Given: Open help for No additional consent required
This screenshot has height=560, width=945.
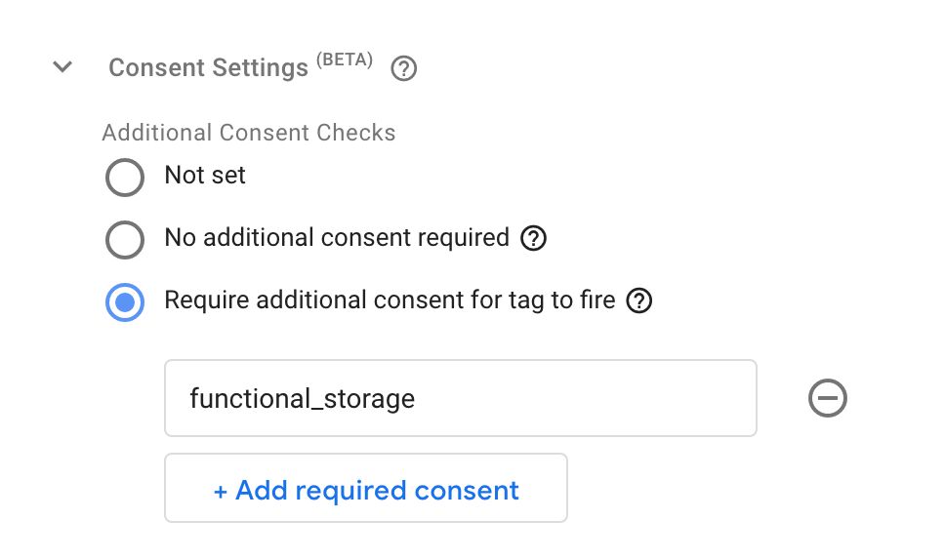Looking at the screenshot, I should 533,238.
